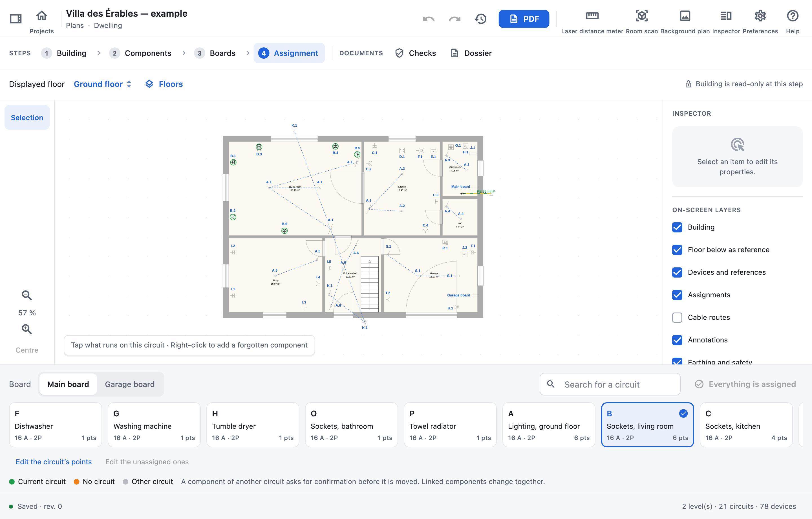Select circuit card G Washing machine
This screenshot has height=519, width=812.
coord(154,425)
